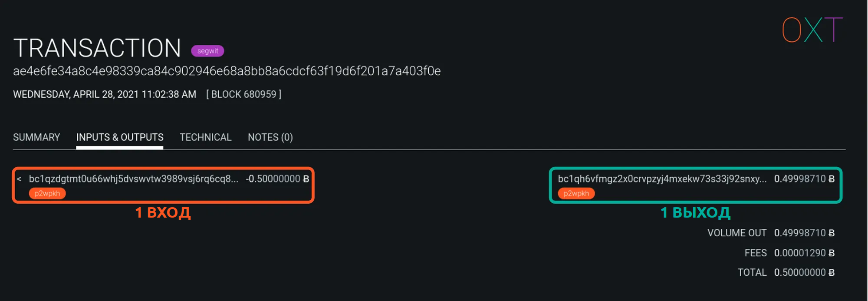Open the Notes (0) tab

pos(270,137)
